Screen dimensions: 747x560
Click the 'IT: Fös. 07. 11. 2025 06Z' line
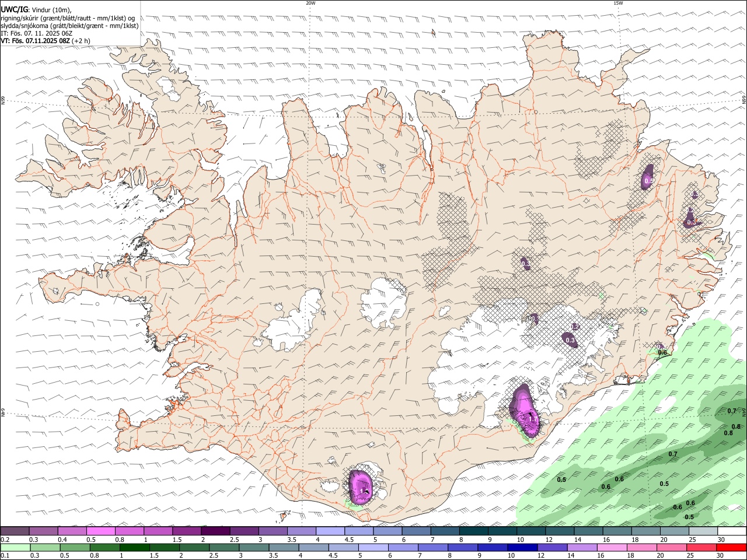pyautogui.click(x=36, y=33)
